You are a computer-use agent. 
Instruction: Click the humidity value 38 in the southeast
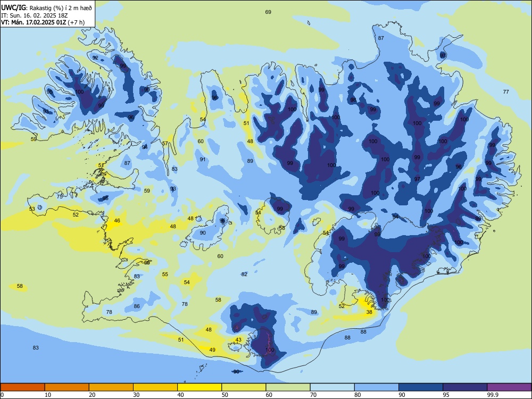click(370, 312)
